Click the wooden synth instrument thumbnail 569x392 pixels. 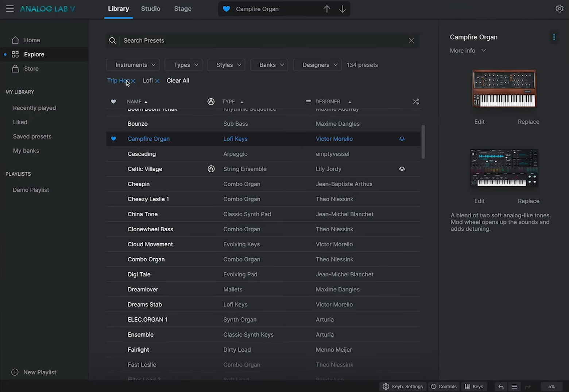(504, 89)
